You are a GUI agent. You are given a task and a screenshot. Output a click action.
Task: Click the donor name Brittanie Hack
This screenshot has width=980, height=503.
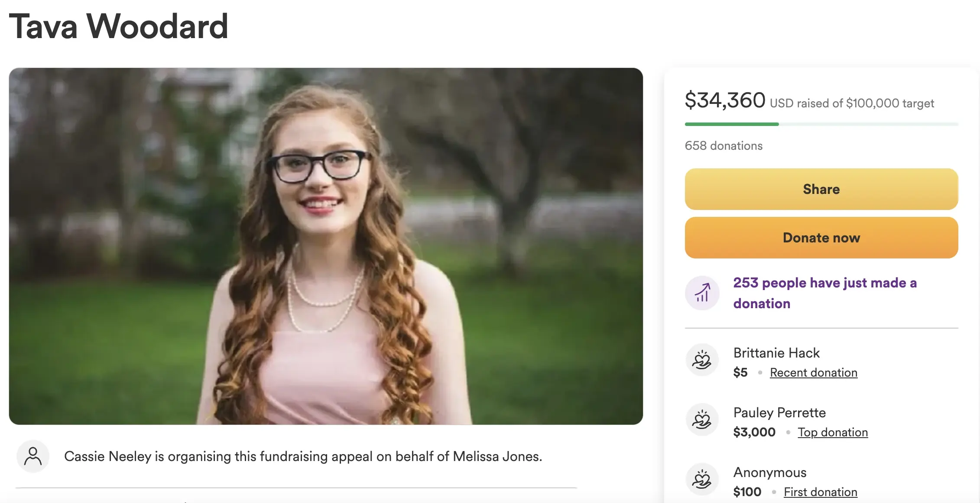coord(776,353)
